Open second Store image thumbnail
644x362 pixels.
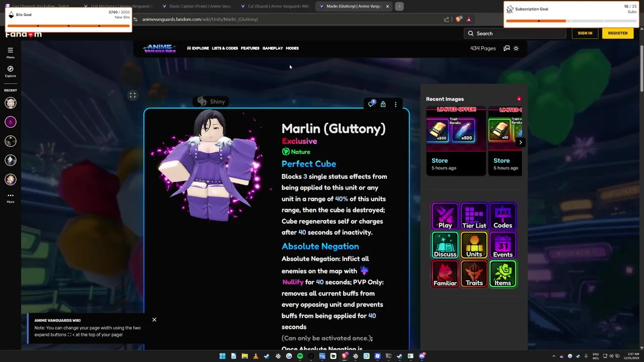(505, 129)
